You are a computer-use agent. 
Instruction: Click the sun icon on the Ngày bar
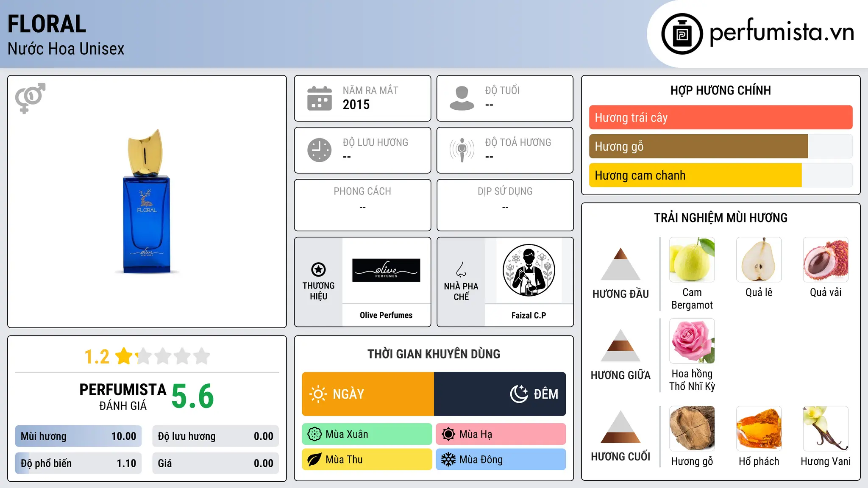point(318,394)
